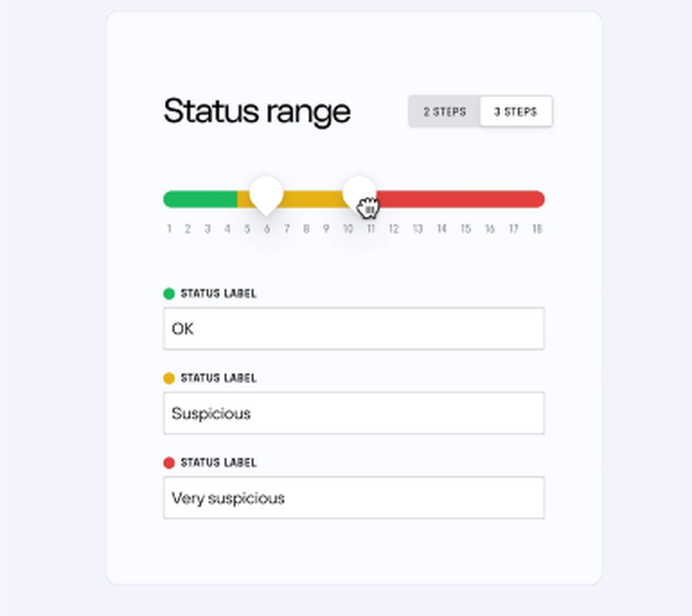The image size is (692, 616).
Task: Click the green status dot icon
Action: tap(169, 293)
